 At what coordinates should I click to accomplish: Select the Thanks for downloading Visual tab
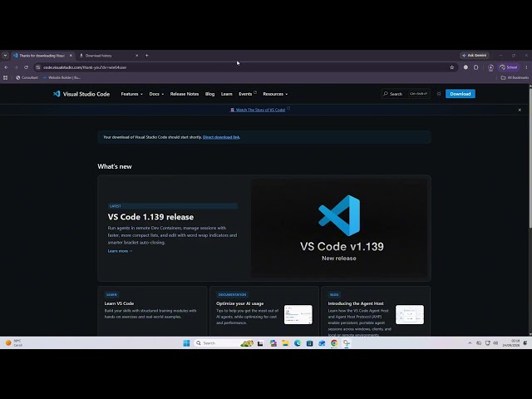click(x=42, y=56)
